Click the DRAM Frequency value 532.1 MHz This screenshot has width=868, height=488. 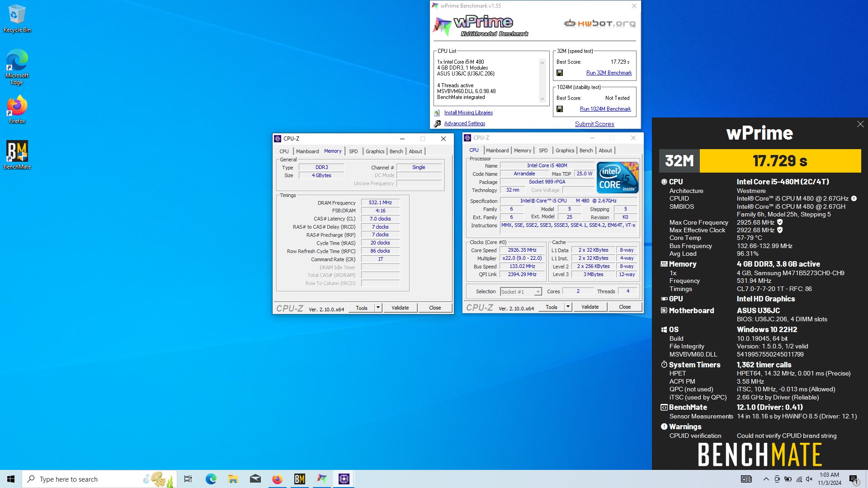tap(380, 203)
